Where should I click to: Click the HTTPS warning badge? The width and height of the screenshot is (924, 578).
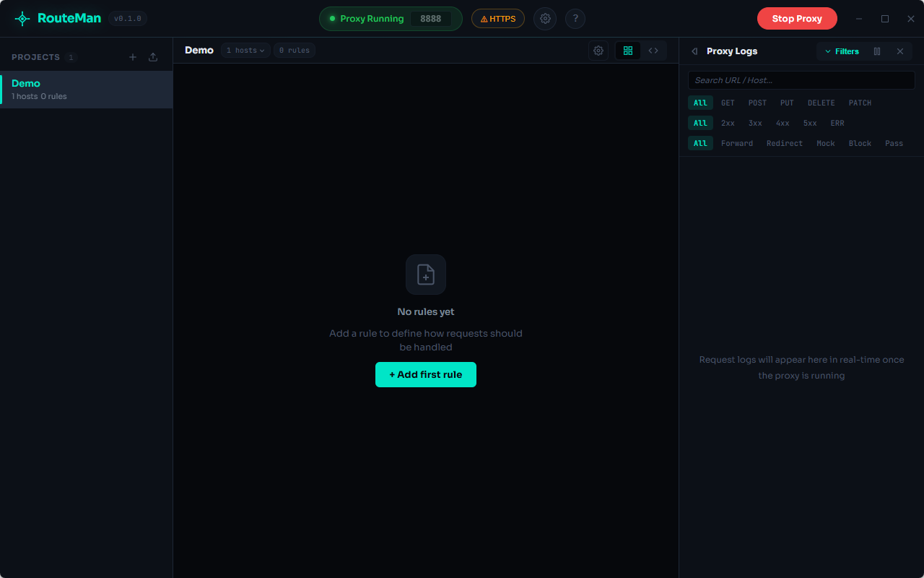tap(498, 19)
